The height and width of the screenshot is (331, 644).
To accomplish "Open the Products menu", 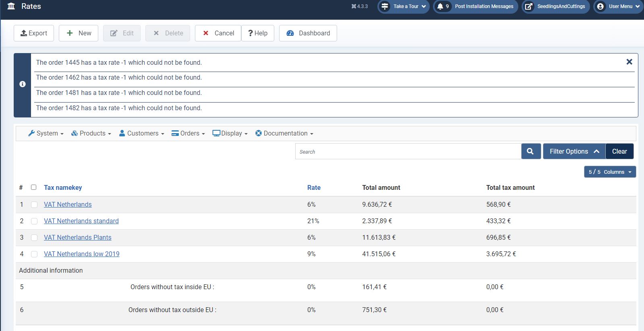I will [x=91, y=134].
